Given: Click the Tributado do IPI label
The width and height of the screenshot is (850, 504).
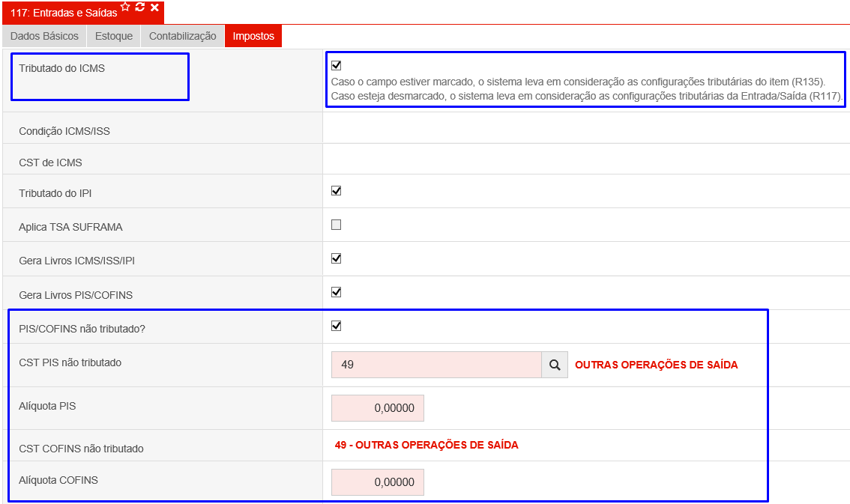Looking at the screenshot, I should point(55,193).
